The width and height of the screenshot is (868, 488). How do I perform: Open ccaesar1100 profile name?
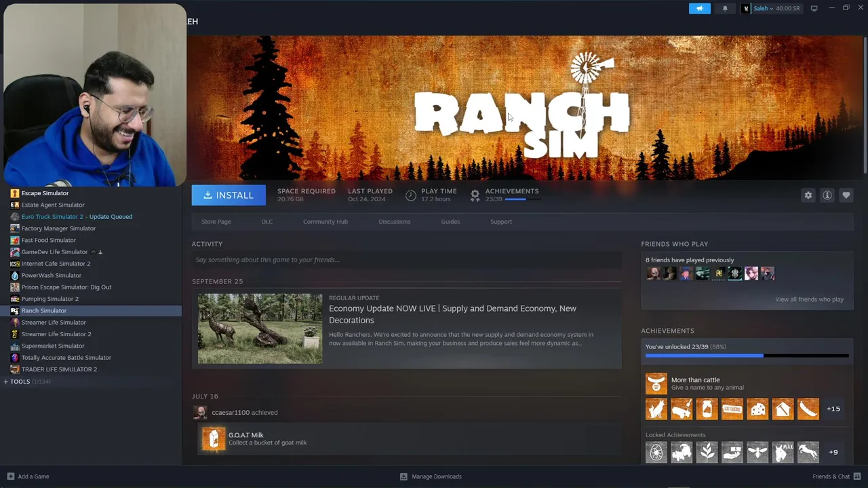231,412
